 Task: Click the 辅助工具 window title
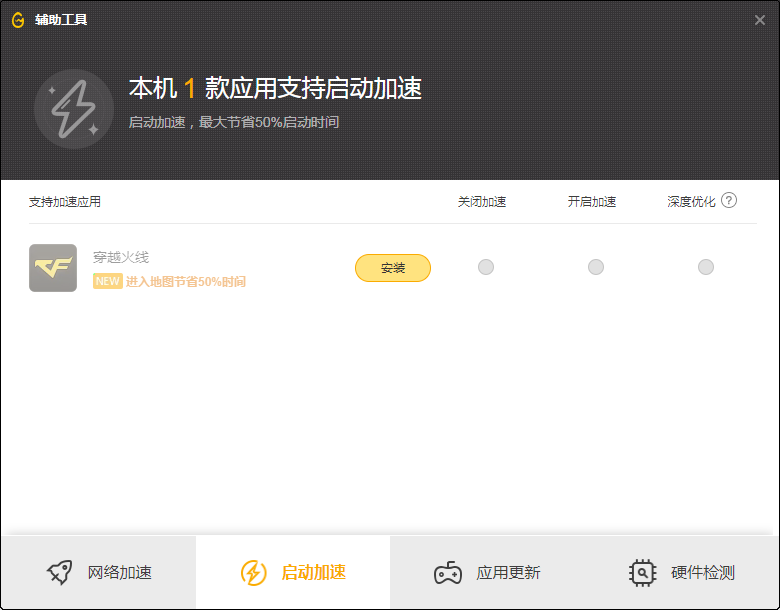[61, 20]
